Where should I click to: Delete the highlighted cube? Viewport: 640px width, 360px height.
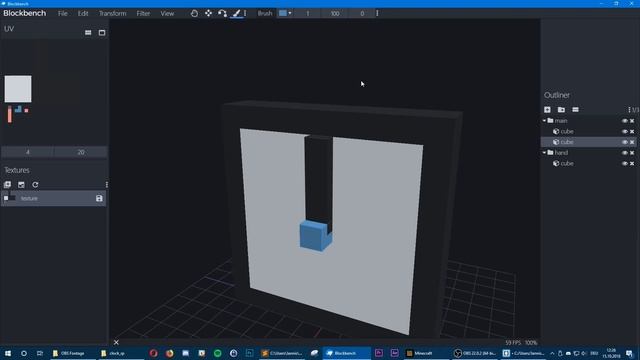point(632,142)
